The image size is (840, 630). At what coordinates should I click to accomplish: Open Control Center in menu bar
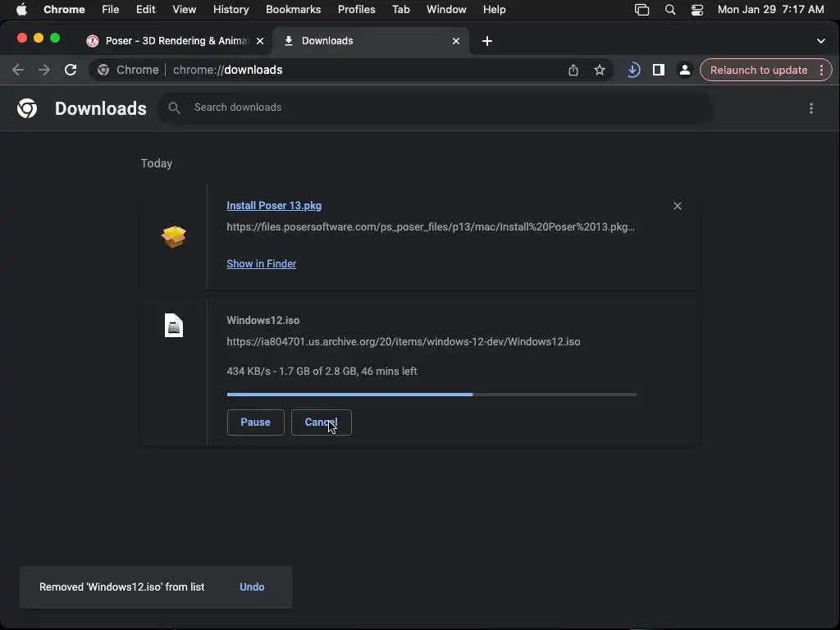point(697,10)
